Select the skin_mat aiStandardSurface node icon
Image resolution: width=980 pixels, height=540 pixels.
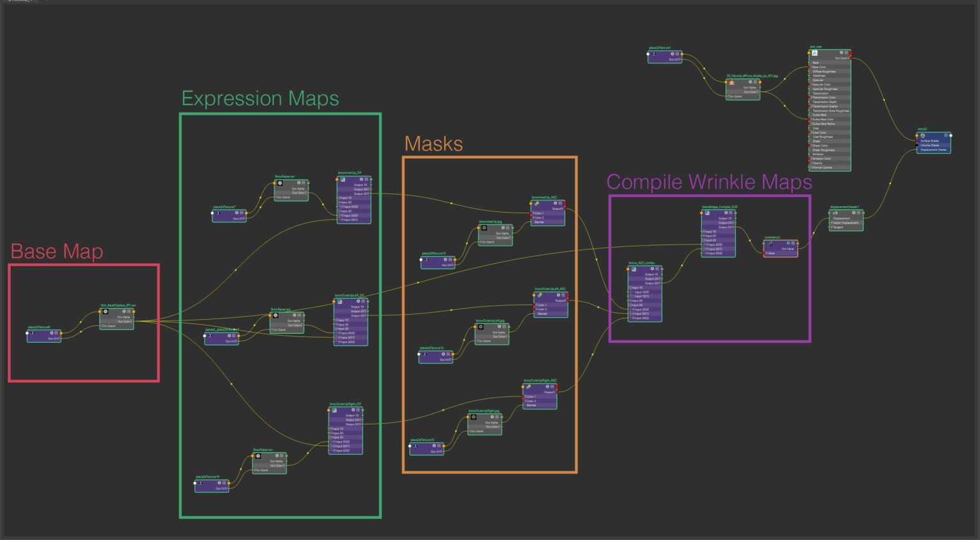[x=815, y=53]
